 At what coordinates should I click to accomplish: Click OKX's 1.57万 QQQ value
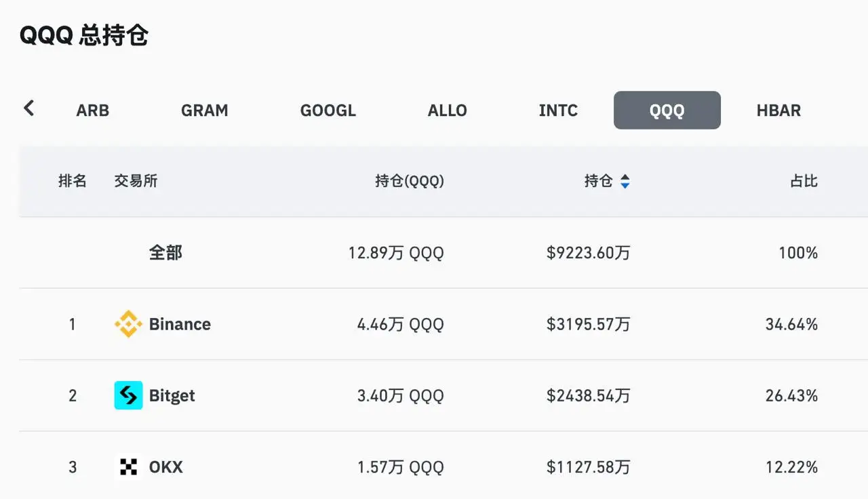(401, 467)
